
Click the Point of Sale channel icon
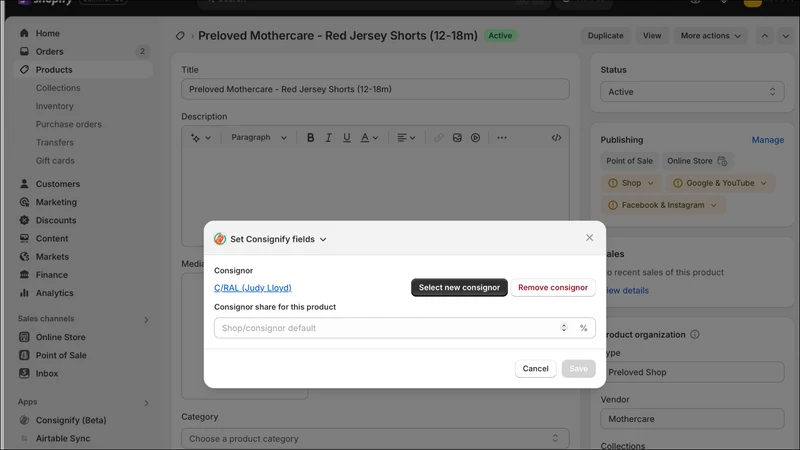pos(24,355)
